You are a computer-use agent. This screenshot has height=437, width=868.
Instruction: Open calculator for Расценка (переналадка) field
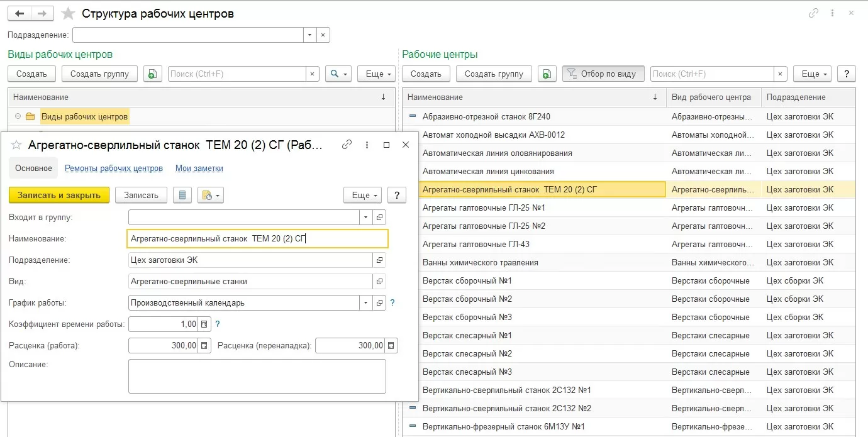pos(391,345)
